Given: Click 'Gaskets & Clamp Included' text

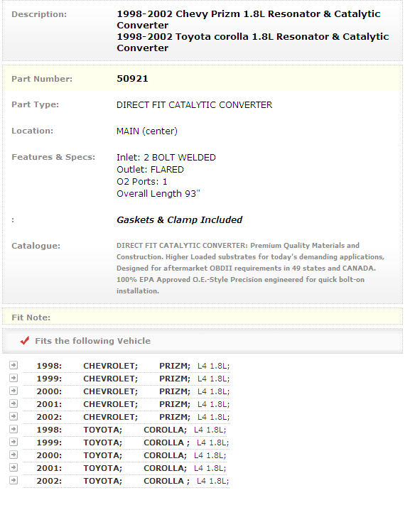Looking at the screenshot, I should (179, 220).
